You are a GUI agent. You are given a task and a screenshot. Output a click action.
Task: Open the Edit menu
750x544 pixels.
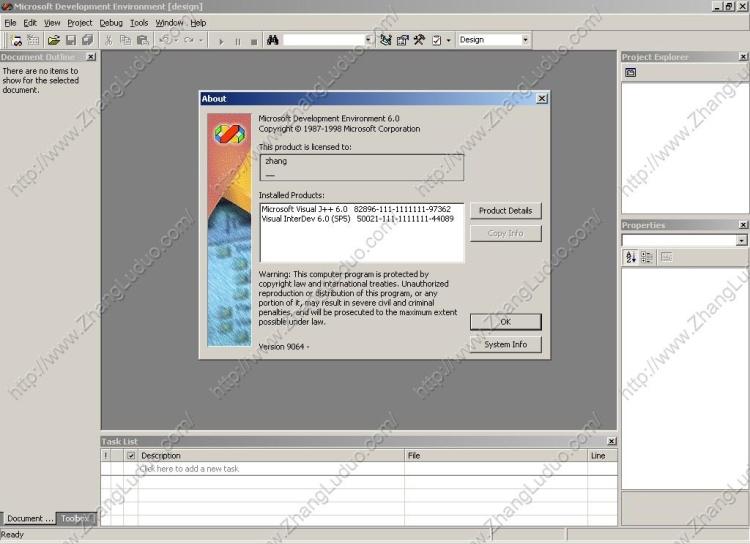(30, 23)
